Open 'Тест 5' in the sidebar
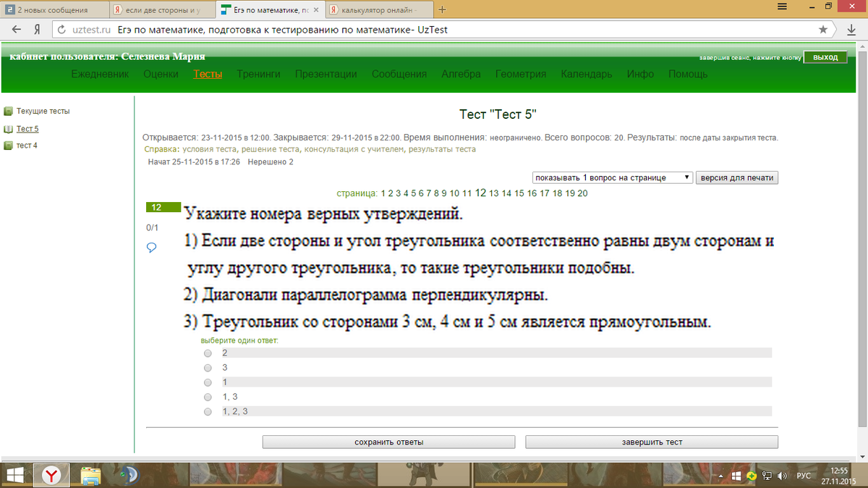Screen dimensions: 868x488 tap(27, 129)
